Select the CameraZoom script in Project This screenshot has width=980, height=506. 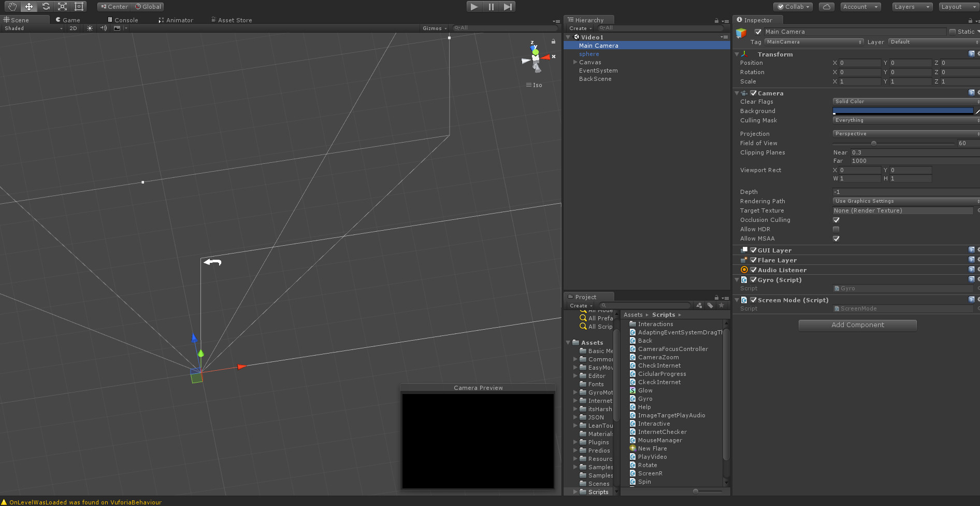click(x=658, y=357)
